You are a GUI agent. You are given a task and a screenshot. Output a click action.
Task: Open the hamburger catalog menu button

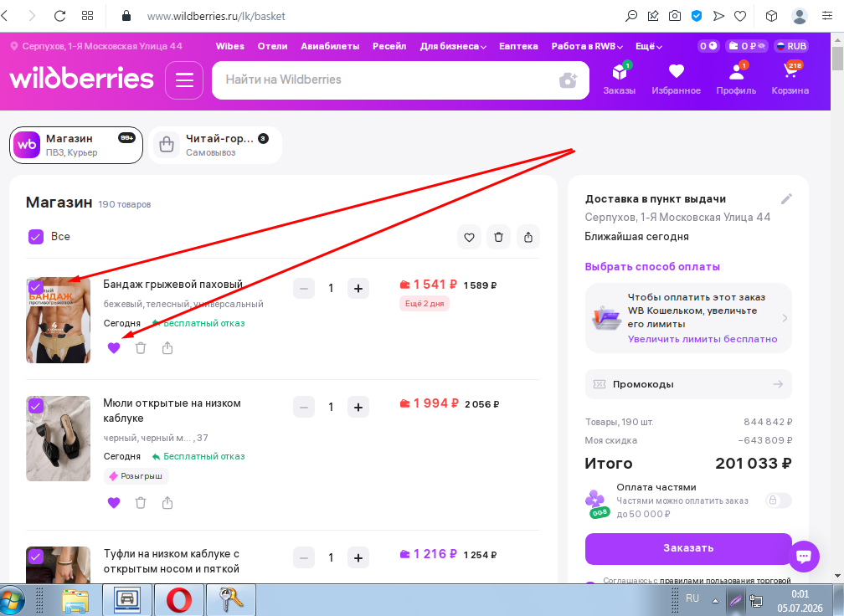click(184, 80)
